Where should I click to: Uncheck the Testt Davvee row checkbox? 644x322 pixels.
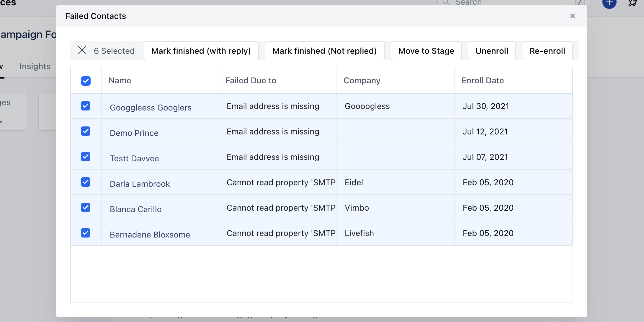pyautogui.click(x=86, y=157)
